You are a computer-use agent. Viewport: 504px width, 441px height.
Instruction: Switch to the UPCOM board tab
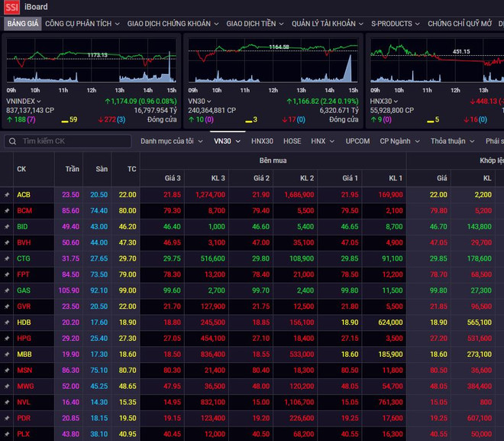point(357,141)
